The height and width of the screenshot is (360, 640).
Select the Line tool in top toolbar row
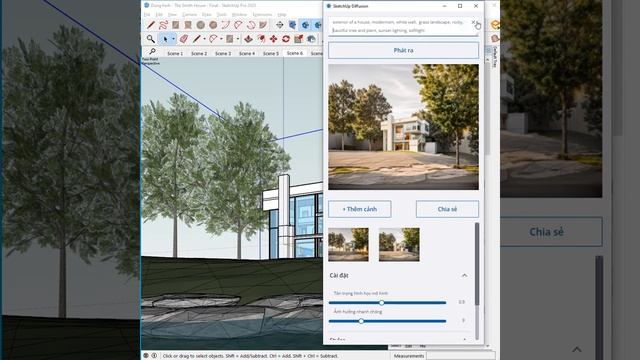(x=151, y=25)
